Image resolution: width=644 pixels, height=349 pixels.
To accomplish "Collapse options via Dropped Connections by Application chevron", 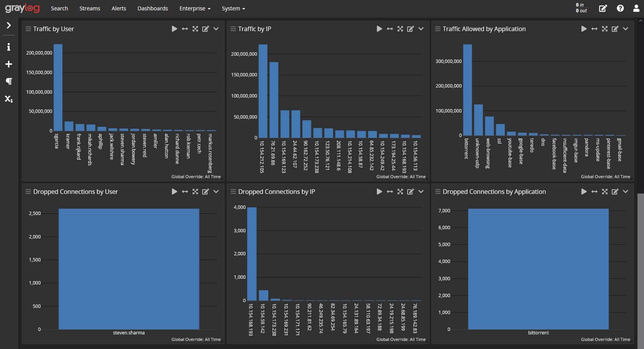I will (626, 192).
